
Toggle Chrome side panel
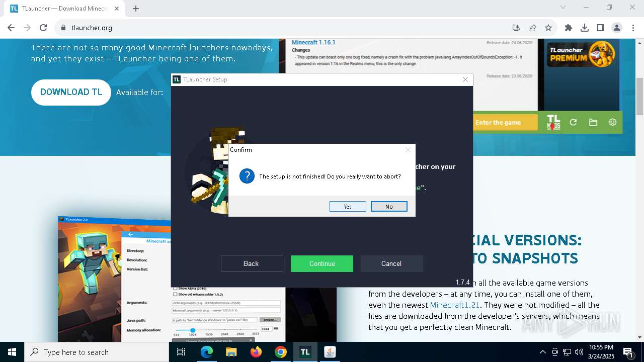click(x=601, y=28)
